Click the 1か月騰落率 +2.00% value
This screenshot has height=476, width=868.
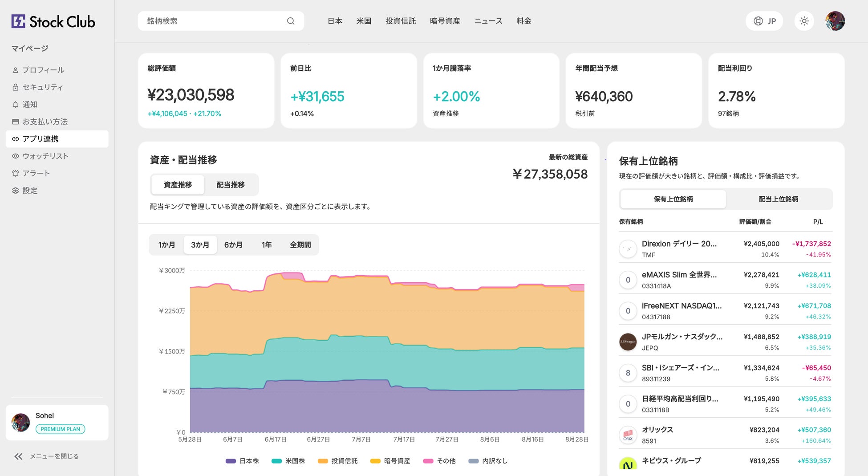coord(456,96)
